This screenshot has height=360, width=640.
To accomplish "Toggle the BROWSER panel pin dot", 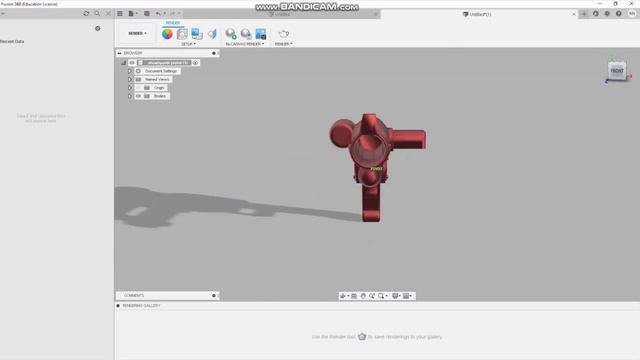I will pyautogui.click(x=213, y=53).
